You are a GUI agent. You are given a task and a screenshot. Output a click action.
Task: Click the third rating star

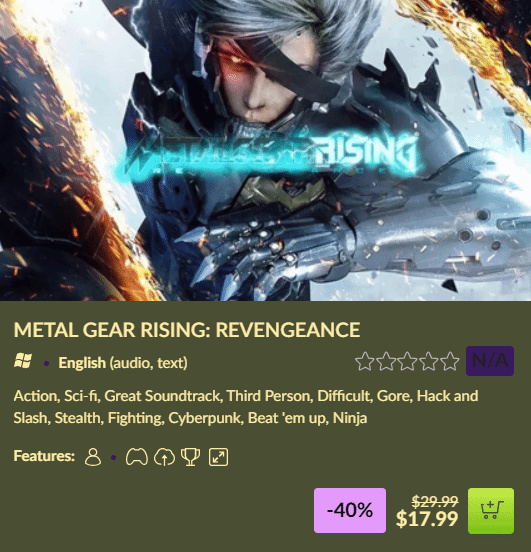point(407,361)
